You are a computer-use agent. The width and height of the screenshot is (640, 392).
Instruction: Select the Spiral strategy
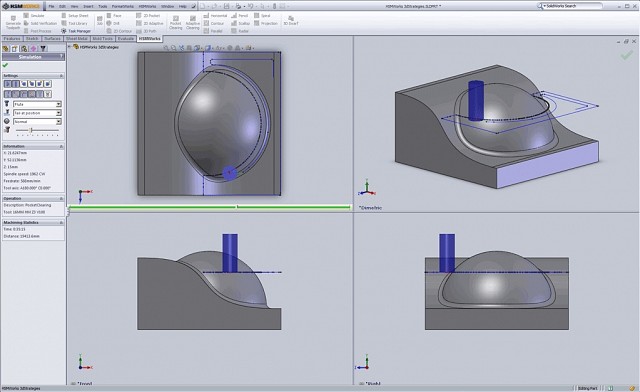point(262,16)
